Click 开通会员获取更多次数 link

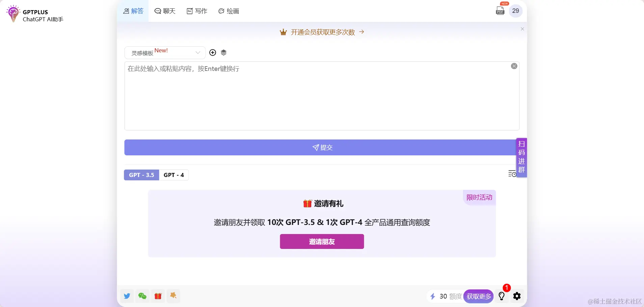pyautogui.click(x=323, y=32)
